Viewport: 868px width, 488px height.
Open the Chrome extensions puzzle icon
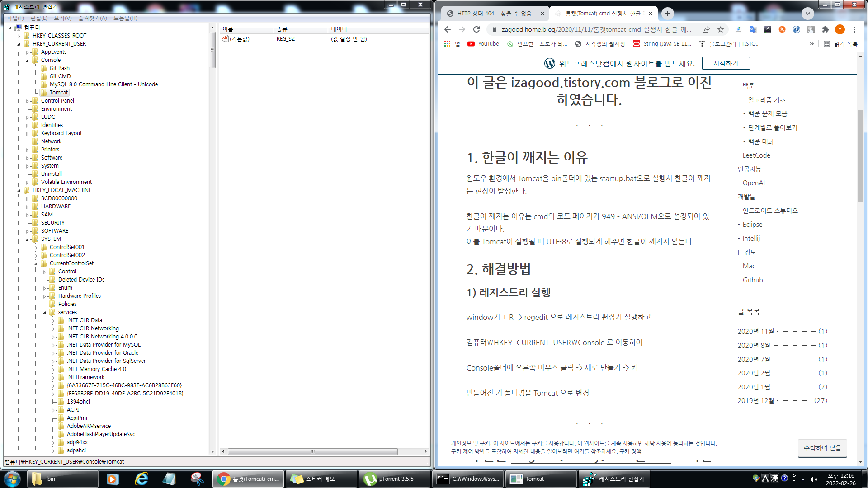click(826, 29)
